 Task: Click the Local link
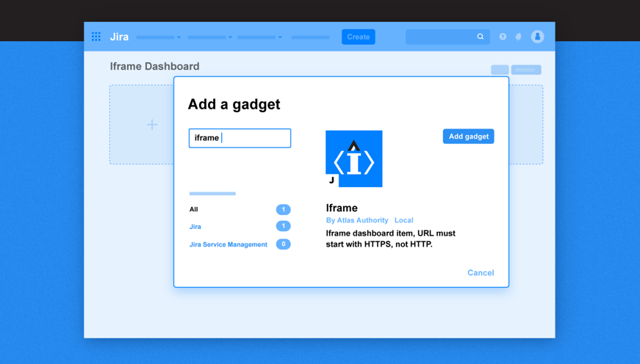[403, 220]
